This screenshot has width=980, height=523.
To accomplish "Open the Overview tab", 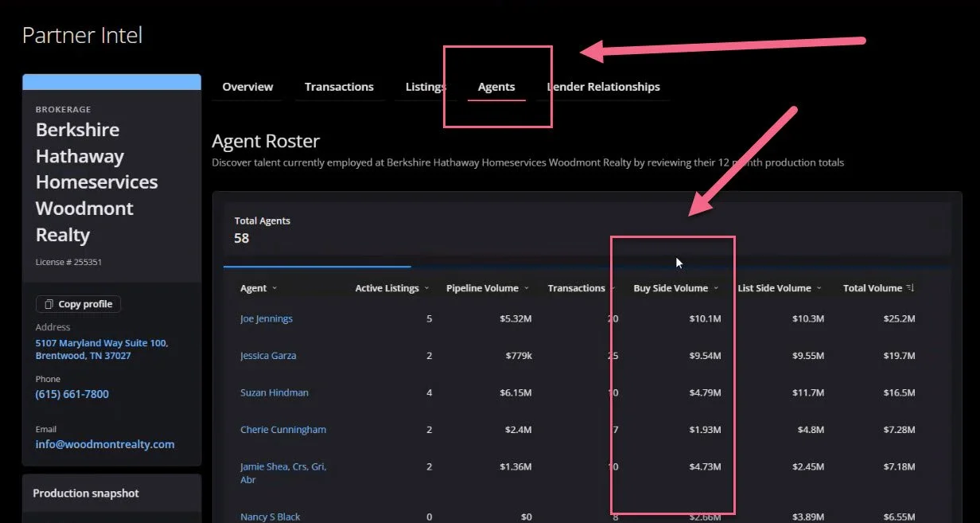I will pos(247,87).
